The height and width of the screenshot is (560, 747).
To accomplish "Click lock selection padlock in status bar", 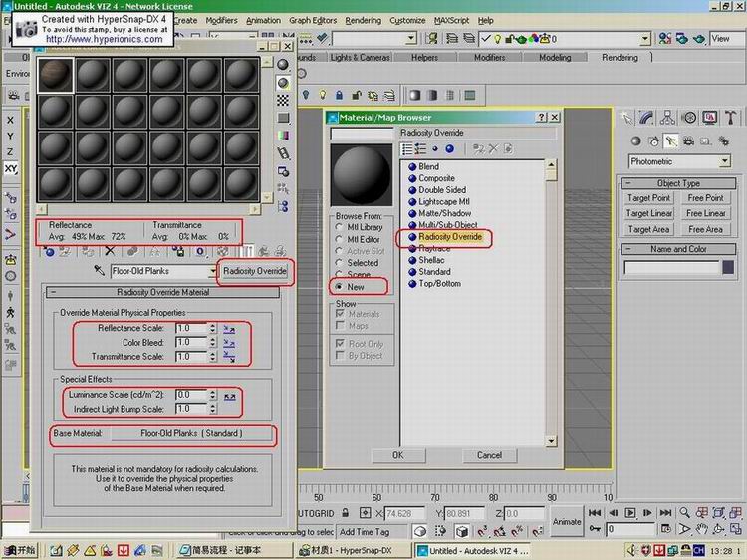I will 345,513.
